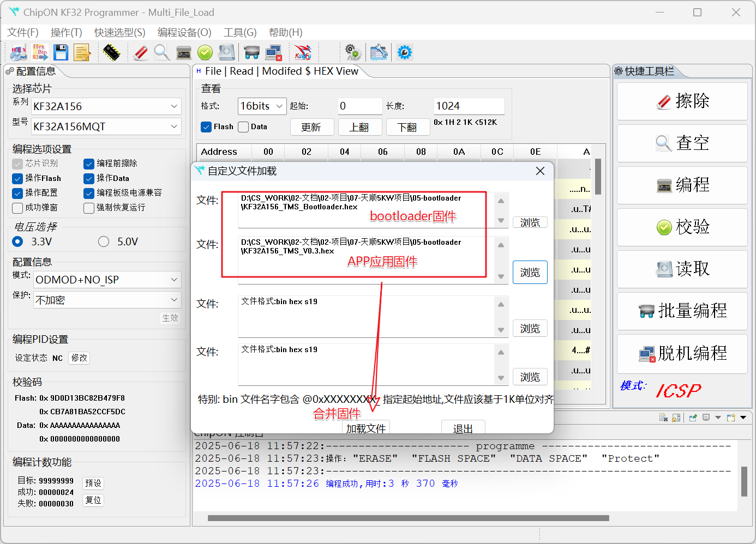Image resolution: width=756 pixels, height=544 pixels.
Task: Click the 退出 button in the dialog
Action: click(463, 427)
